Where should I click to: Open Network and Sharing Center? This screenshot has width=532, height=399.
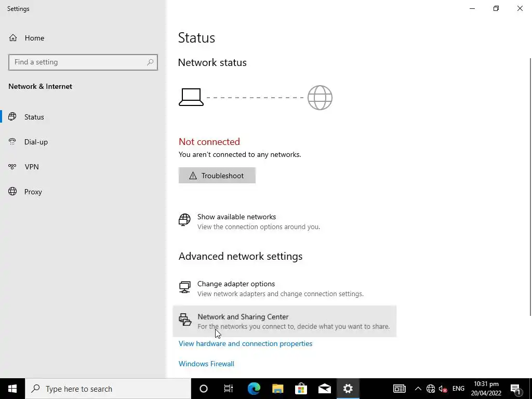[x=284, y=321]
